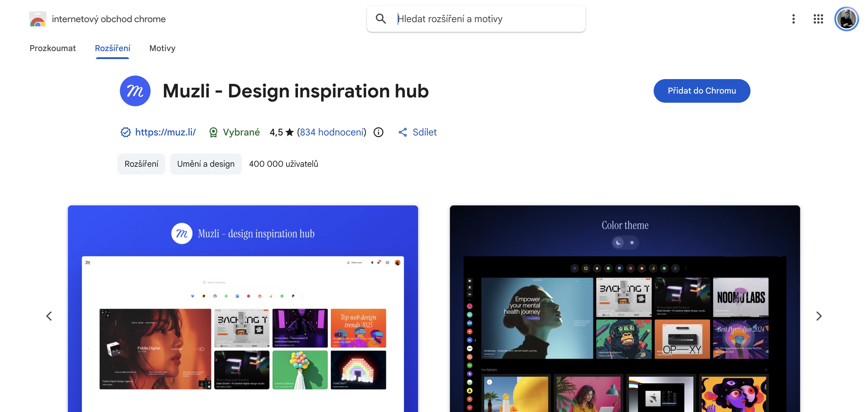
Task: Click the rating star icon
Action: [x=289, y=133]
